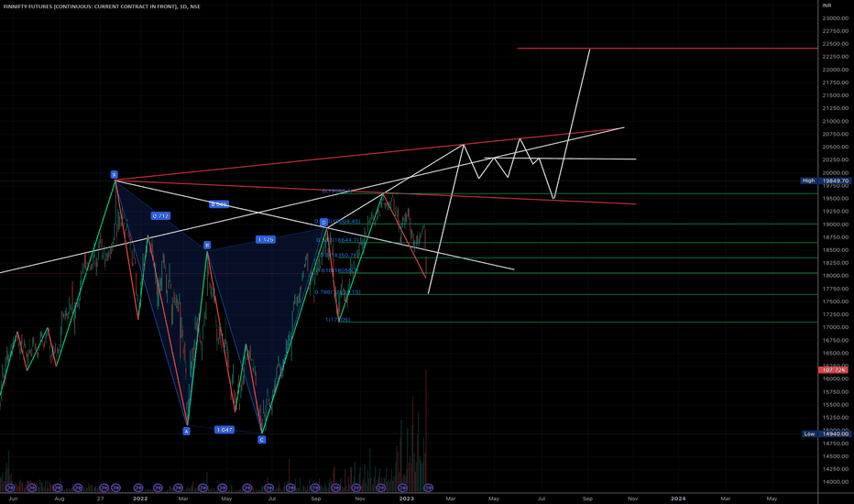Click the contract-roll icon above the Jul label
The image size is (854, 504).
tap(269, 488)
